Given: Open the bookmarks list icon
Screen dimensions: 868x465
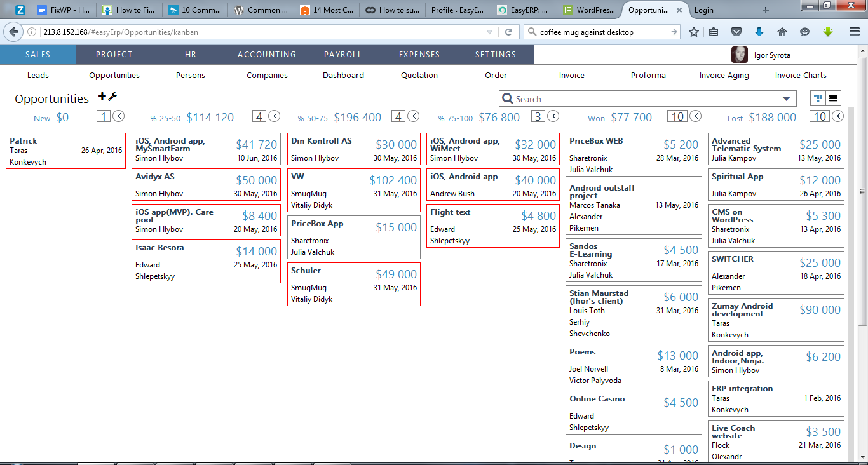Looking at the screenshot, I should pyautogui.click(x=714, y=32).
